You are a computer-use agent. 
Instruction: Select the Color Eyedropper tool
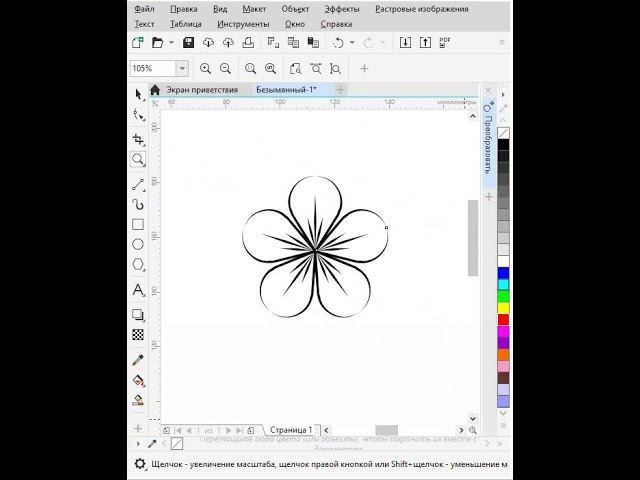pos(138,360)
